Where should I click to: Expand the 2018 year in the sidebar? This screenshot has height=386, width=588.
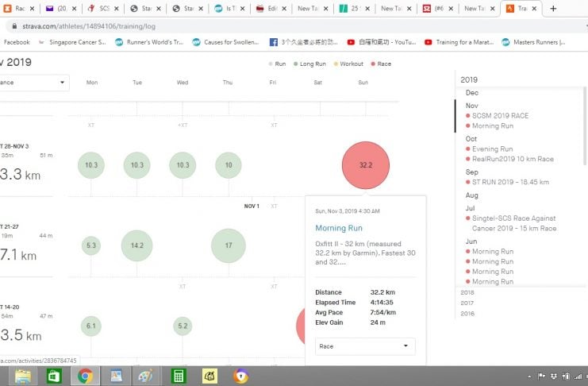tap(467, 292)
